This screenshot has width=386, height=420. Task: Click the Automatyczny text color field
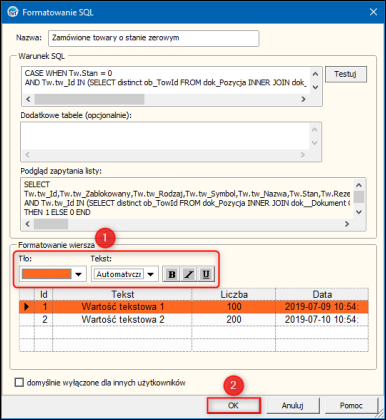[119, 274]
